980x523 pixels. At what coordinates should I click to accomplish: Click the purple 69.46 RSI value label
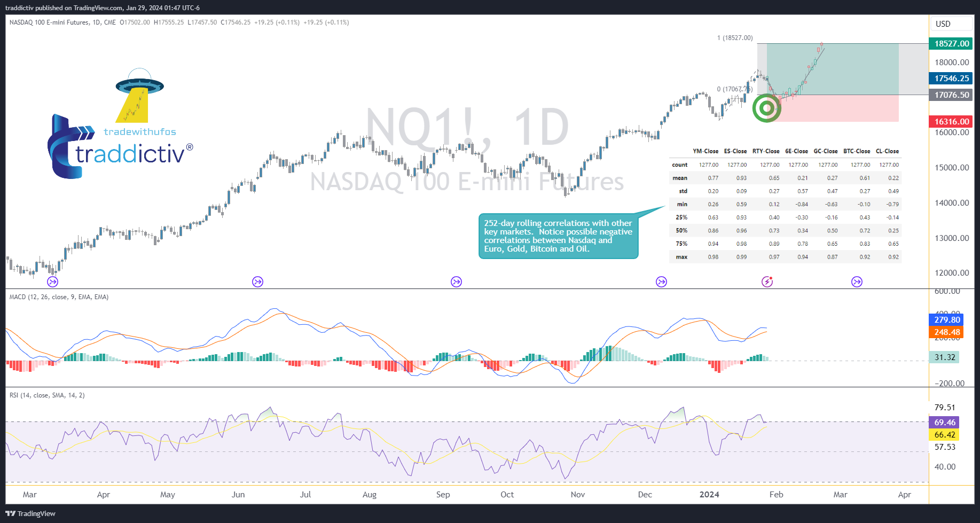pos(944,423)
